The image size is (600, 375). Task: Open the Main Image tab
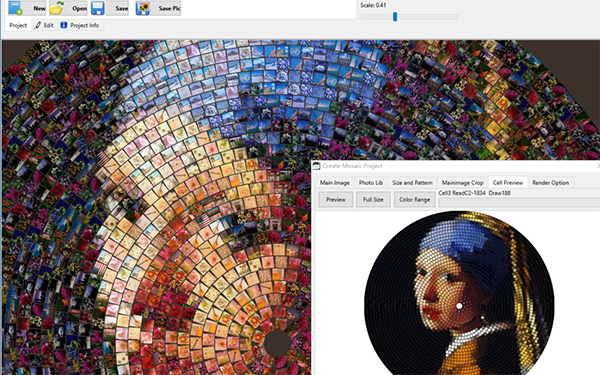(334, 183)
